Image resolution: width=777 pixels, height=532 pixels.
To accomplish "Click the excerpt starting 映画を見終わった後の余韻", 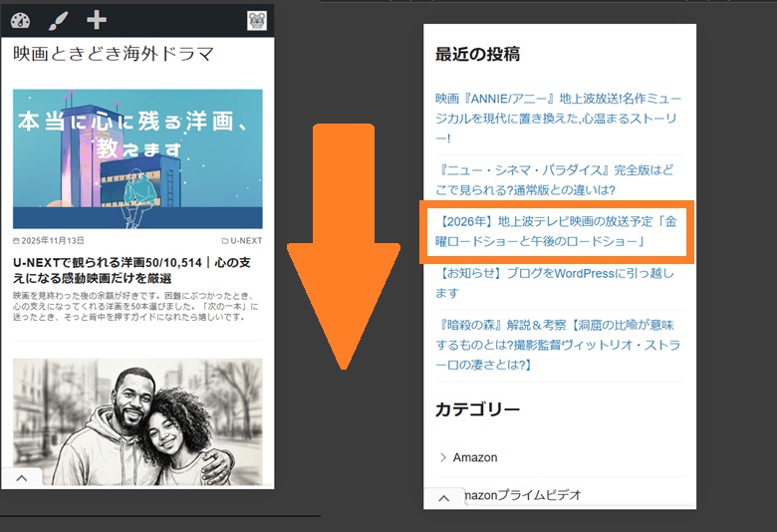I will click(x=135, y=306).
